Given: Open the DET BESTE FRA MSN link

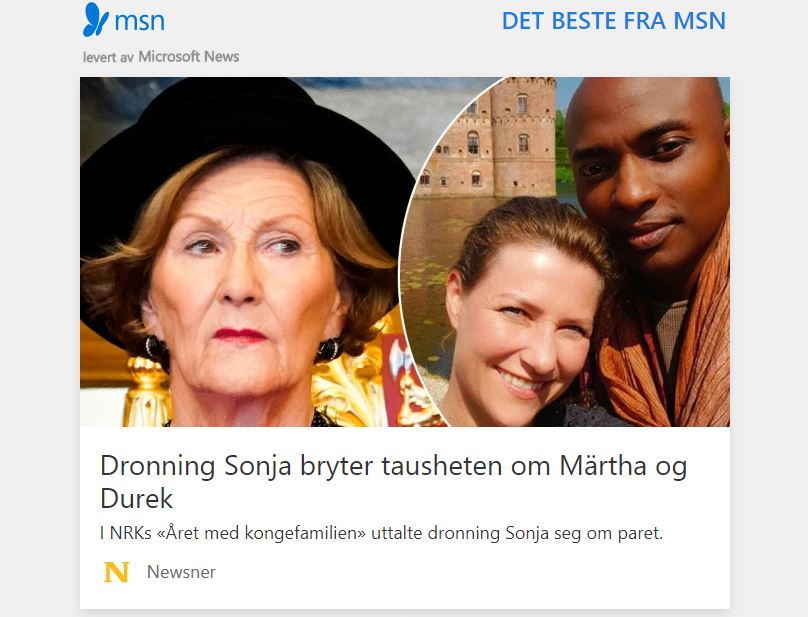Looking at the screenshot, I should pos(614,21).
